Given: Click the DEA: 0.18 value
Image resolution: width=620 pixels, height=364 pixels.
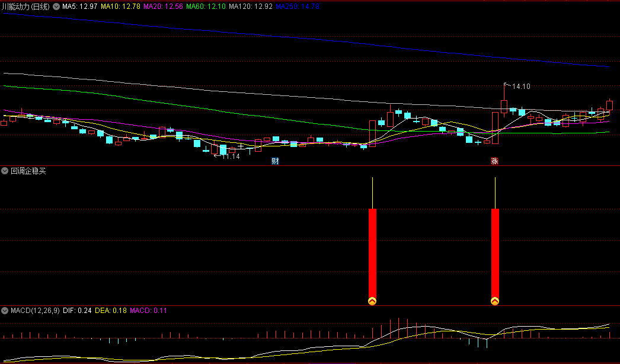Looking at the screenshot, I should 110,311.
